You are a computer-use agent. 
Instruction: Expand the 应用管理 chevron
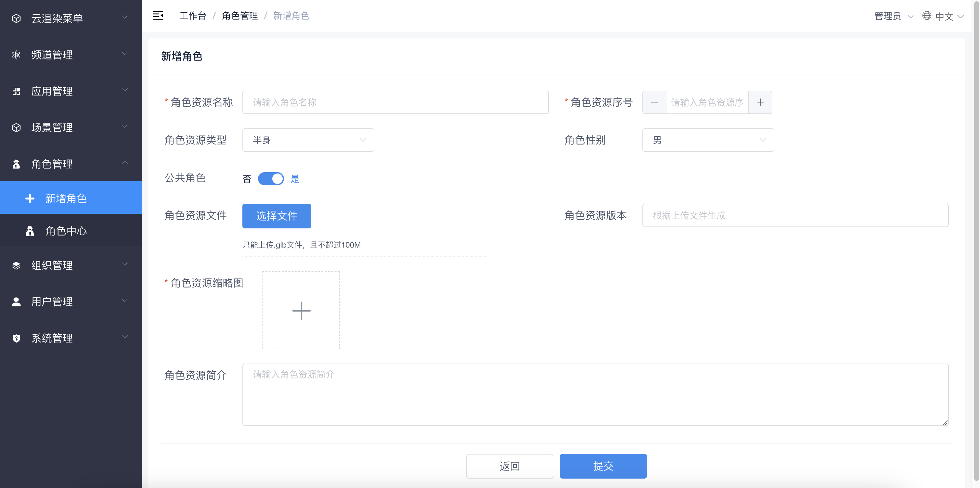(125, 90)
